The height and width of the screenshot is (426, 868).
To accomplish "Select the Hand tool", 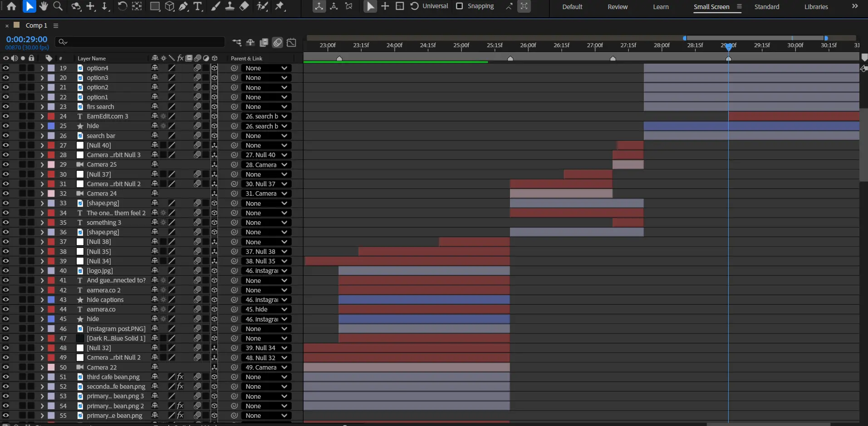I will click(44, 6).
